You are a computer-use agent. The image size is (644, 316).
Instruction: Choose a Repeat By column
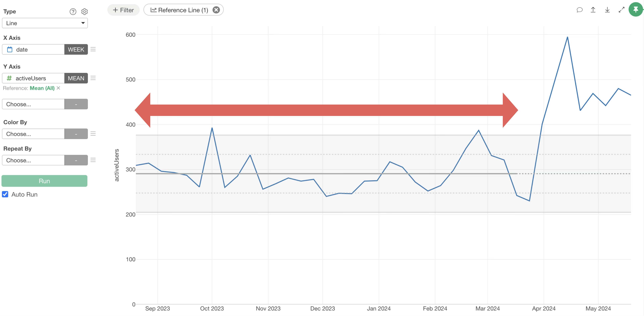tap(33, 160)
